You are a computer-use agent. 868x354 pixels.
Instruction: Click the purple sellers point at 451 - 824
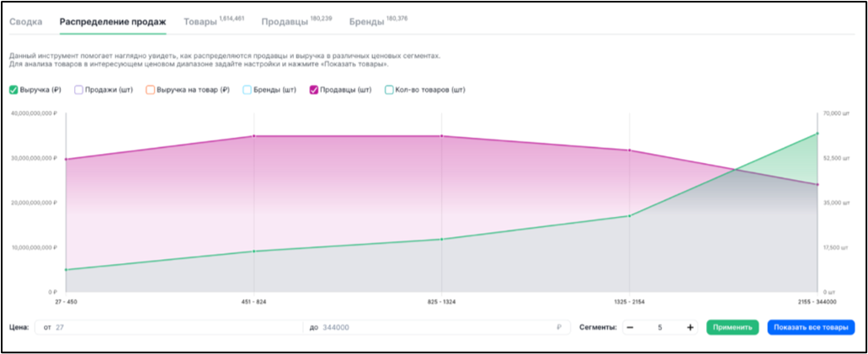pos(253,136)
